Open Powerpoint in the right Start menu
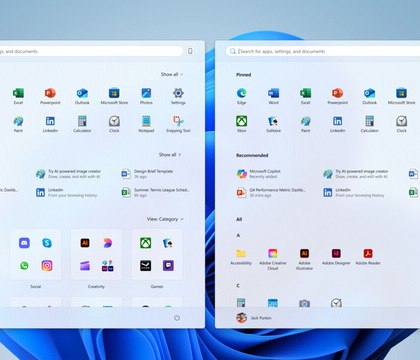Image resolution: width=420 pixels, height=360 pixels. click(337, 96)
